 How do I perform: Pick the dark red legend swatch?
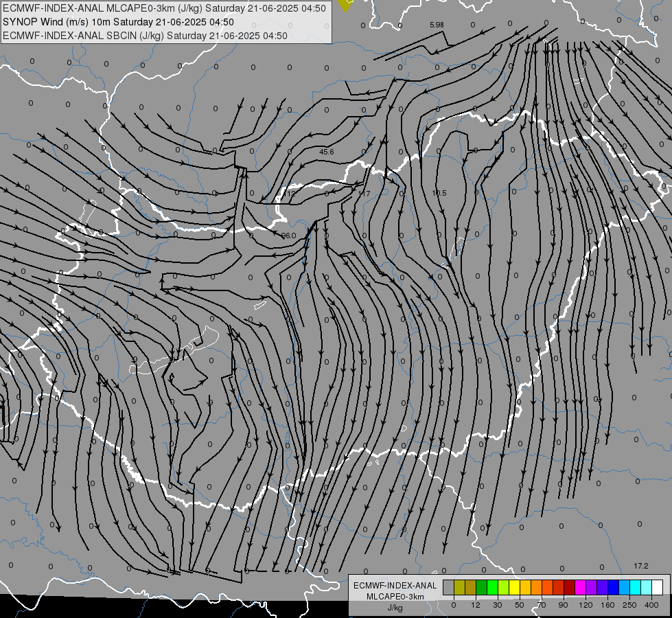569,588
